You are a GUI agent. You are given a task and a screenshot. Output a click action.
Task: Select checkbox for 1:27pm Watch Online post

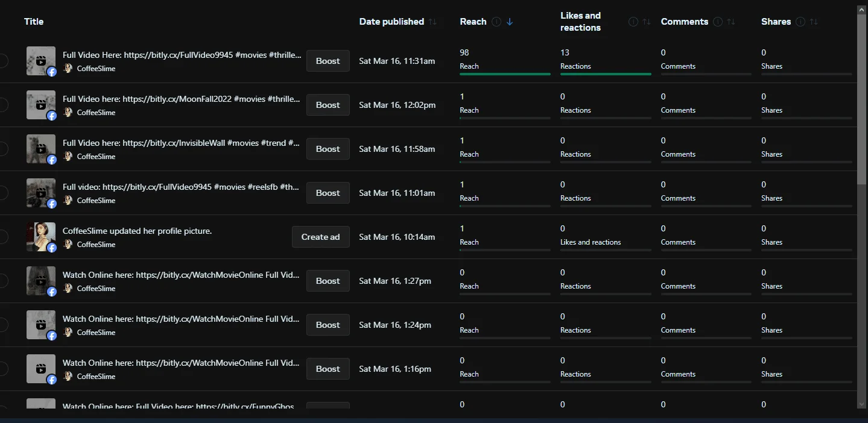pyautogui.click(x=2, y=281)
